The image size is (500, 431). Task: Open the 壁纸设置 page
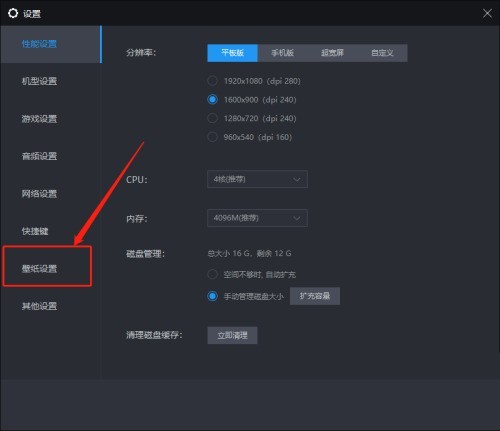(x=39, y=269)
